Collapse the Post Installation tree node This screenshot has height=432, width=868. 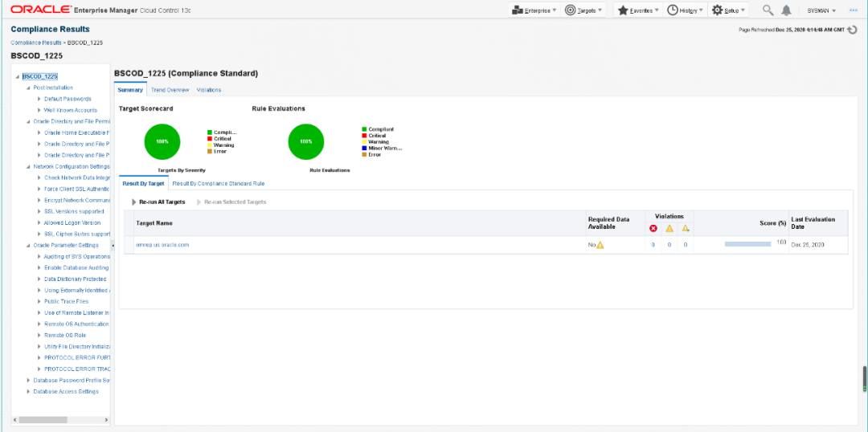click(x=28, y=88)
